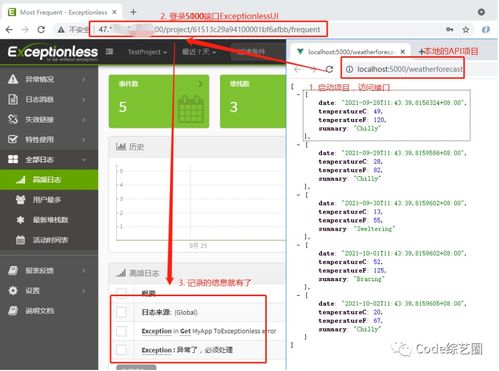Screen dimensions: 499x371
Task: Open the feature usage checkmark icon
Action: (13, 139)
